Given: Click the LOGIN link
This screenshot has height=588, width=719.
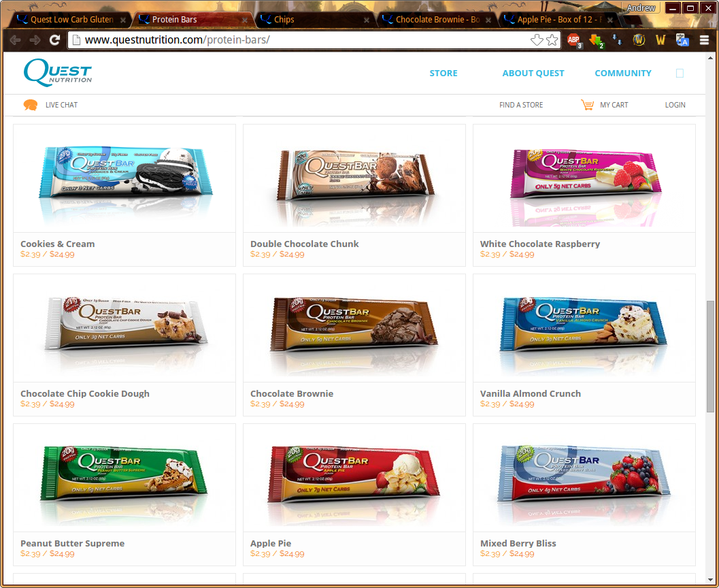Looking at the screenshot, I should pos(675,105).
